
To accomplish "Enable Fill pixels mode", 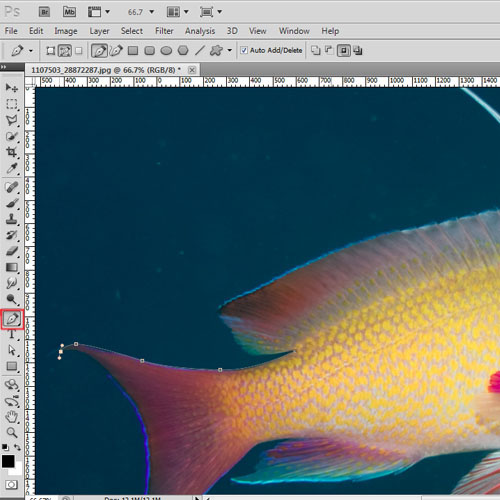I will coord(79,51).
